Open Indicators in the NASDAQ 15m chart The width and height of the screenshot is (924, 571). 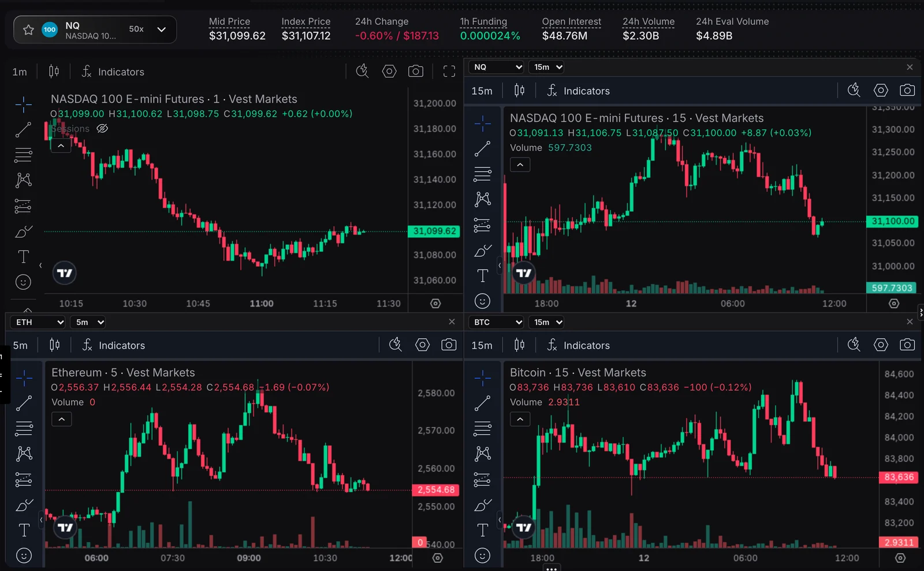(578, 91)
